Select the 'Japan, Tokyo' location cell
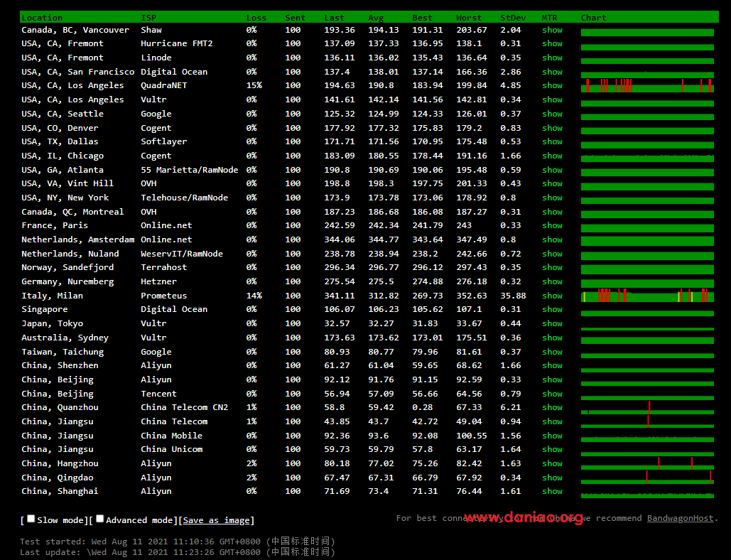 coord(53,323)
